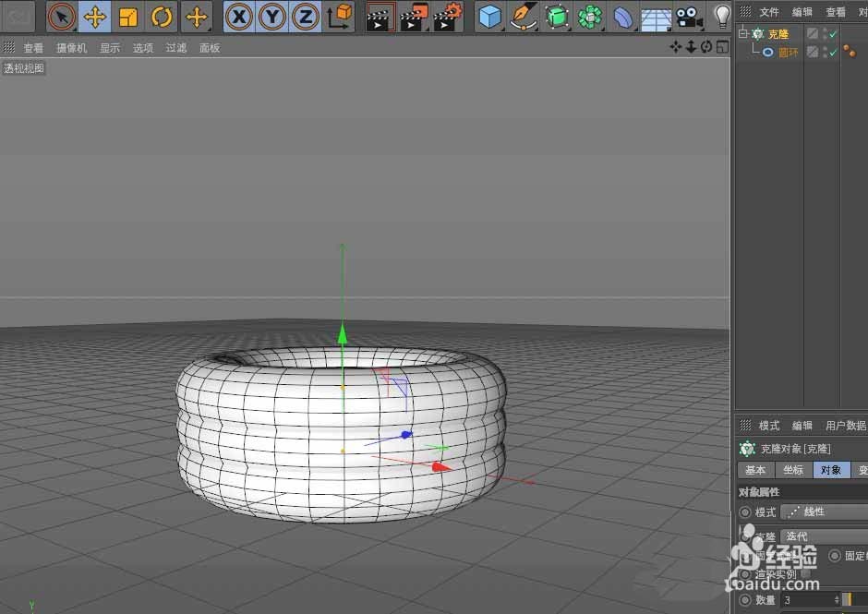Click the Render Active View icon

click(380, 16)
